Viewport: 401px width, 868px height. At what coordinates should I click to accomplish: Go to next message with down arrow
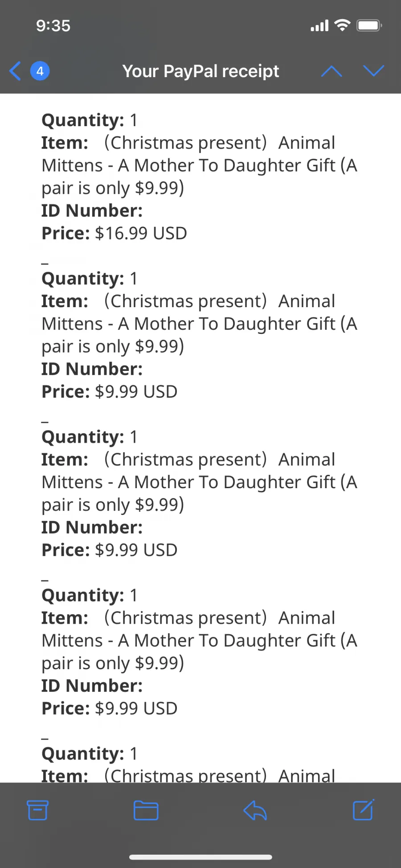(x=373, y=71)
